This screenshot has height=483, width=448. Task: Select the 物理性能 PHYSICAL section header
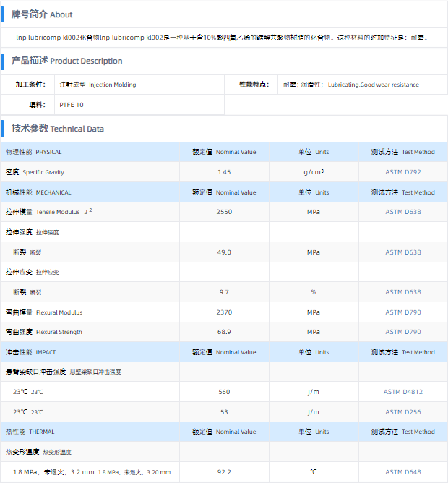pyautogui.click(x=34, y=152)
